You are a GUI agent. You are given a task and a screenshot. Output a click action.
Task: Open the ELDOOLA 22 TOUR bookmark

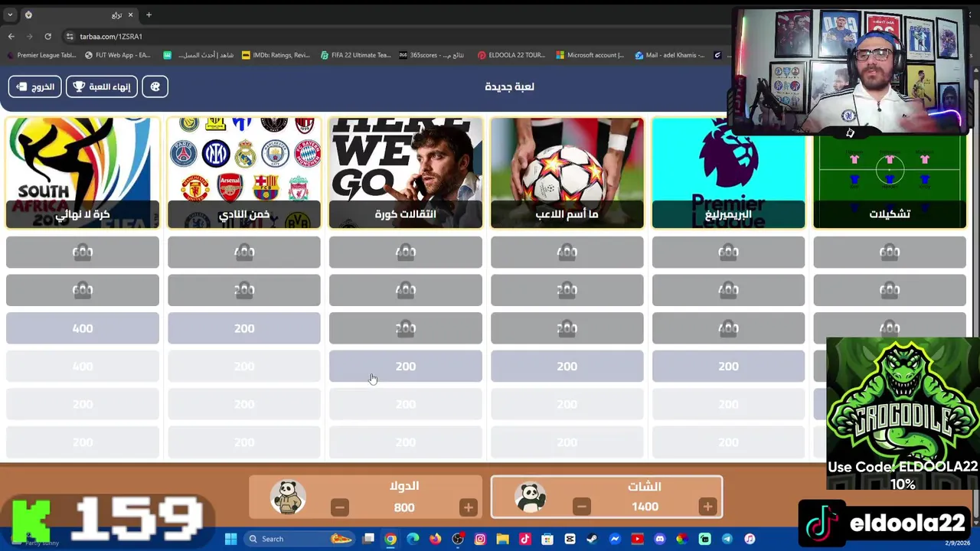click(x=511, y=55)
